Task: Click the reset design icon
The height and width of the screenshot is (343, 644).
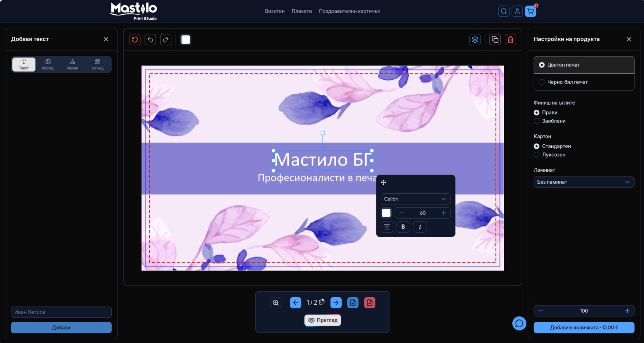Action: pos(135,40)
